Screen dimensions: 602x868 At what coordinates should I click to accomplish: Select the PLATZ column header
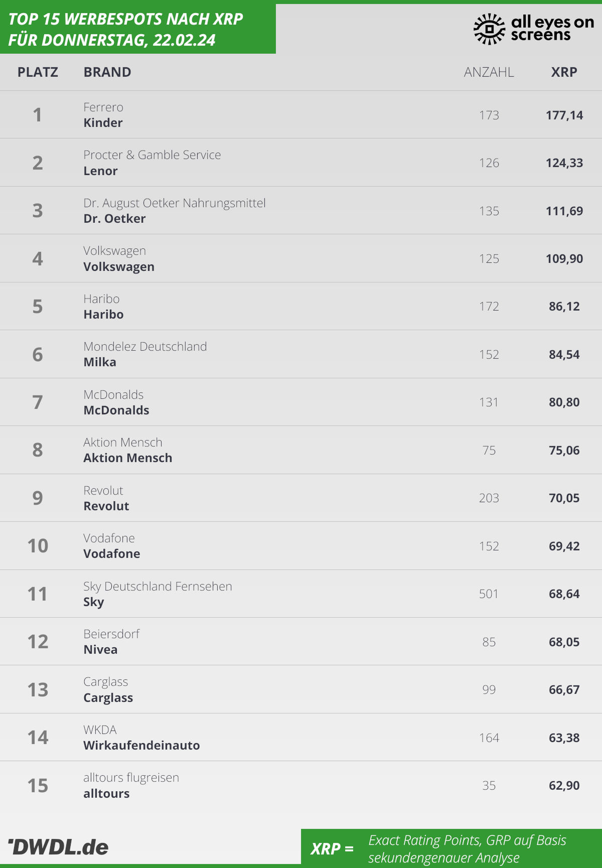[38, 72]
